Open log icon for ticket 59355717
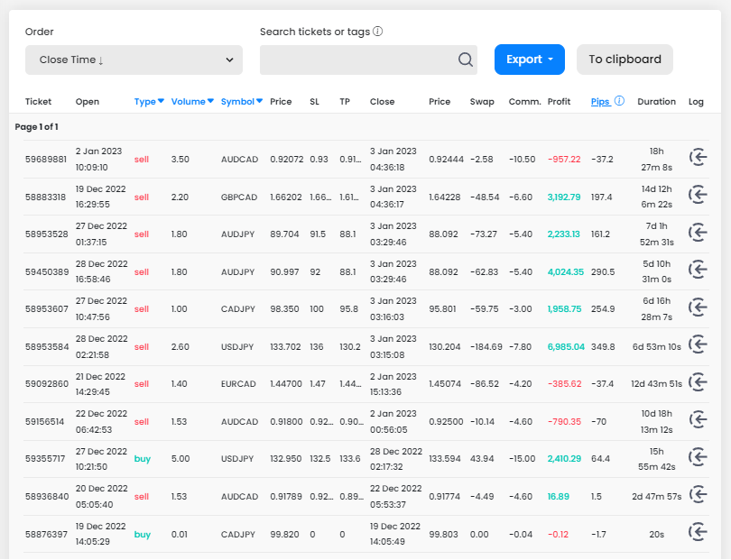Screen dimensions: 731x560 [697, 458]
